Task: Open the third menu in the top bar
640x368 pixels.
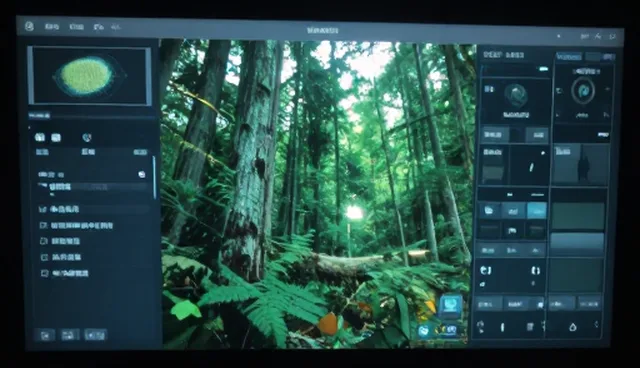Action: (x=98, y=27)
